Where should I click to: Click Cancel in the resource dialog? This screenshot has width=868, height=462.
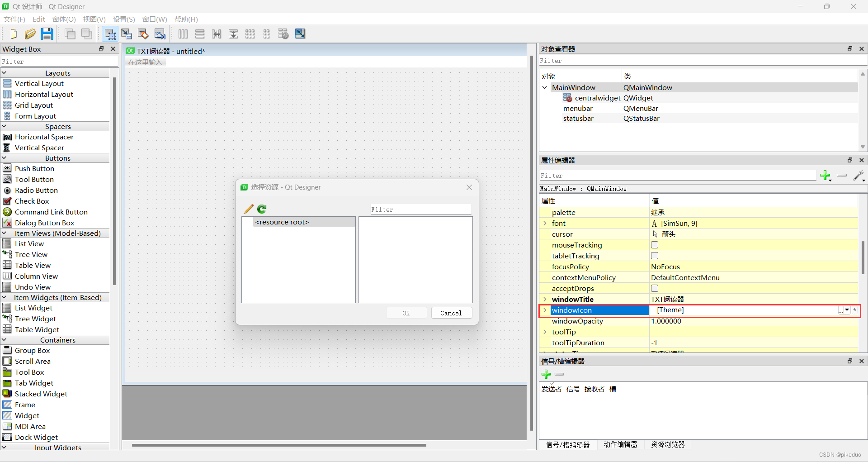(451, 313)
